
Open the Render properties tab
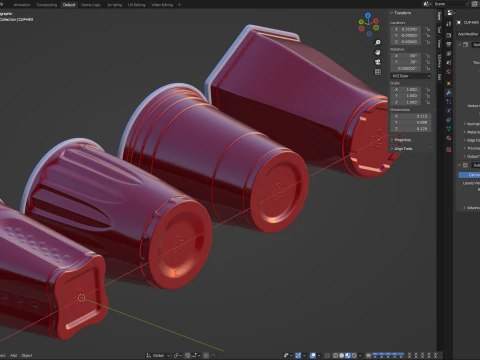click(x=449, y=35)
